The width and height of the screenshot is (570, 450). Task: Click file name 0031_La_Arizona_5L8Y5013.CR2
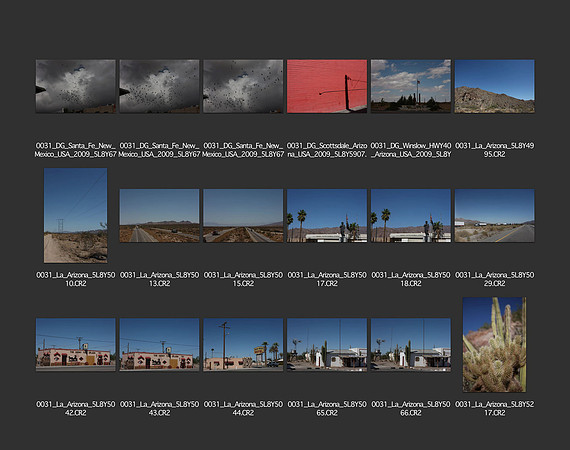click(x=159, y=279)
